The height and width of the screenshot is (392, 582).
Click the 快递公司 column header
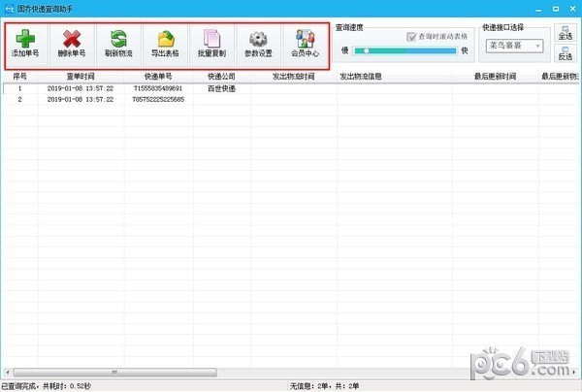(221, 77)
